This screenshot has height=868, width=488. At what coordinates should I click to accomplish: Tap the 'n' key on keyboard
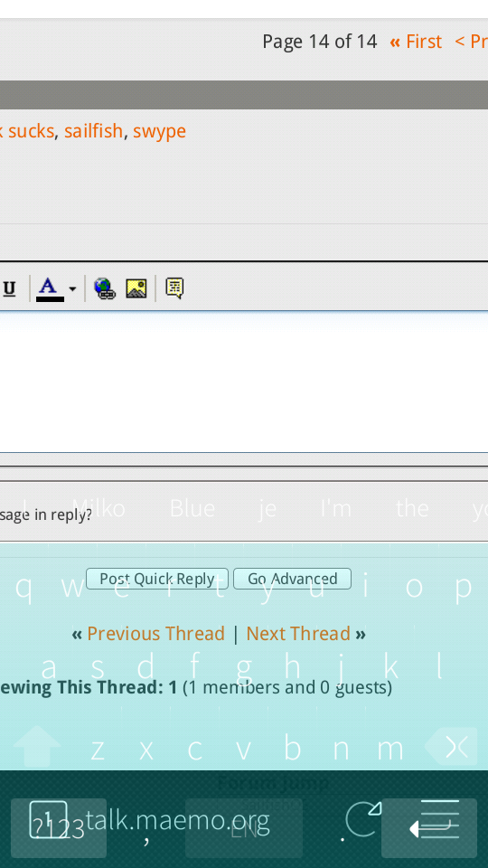[342, 749]
